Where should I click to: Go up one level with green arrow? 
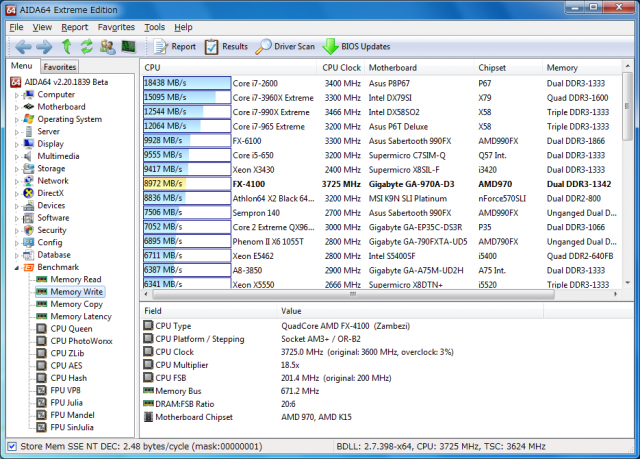pos(67,47)
